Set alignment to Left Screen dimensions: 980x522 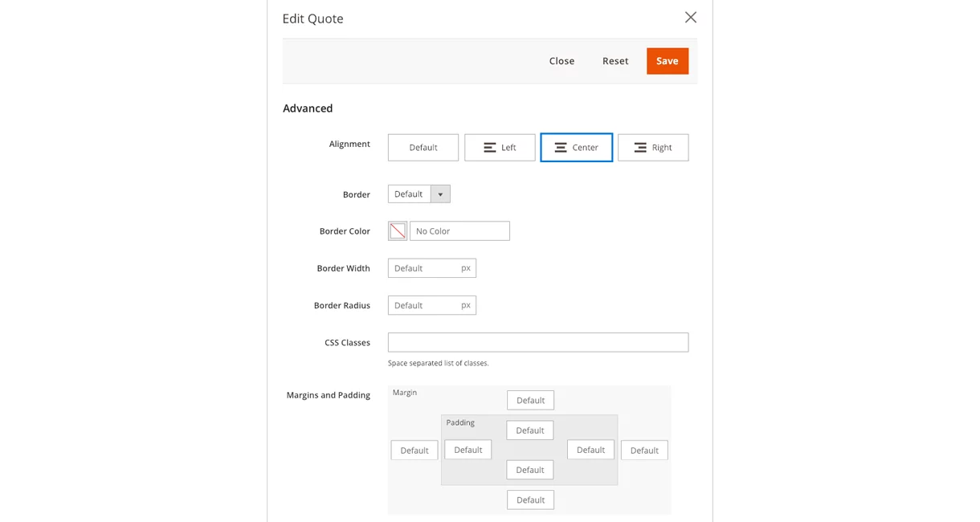click(500, 148)
